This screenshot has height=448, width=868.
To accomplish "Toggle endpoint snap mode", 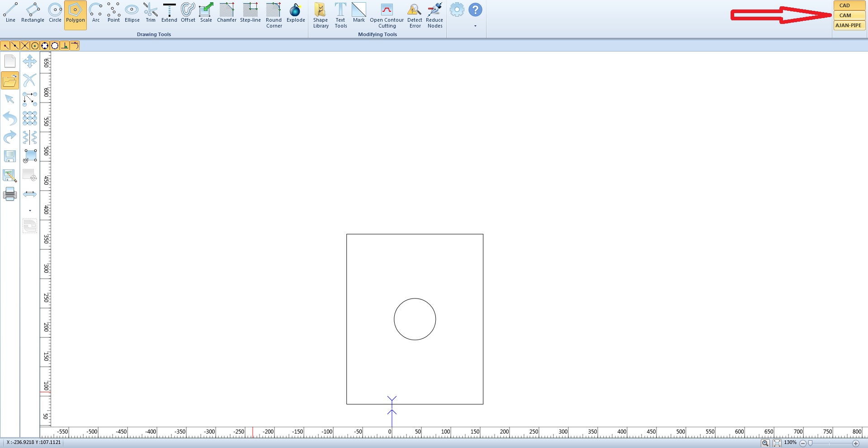I will click(x=5, y=46).
